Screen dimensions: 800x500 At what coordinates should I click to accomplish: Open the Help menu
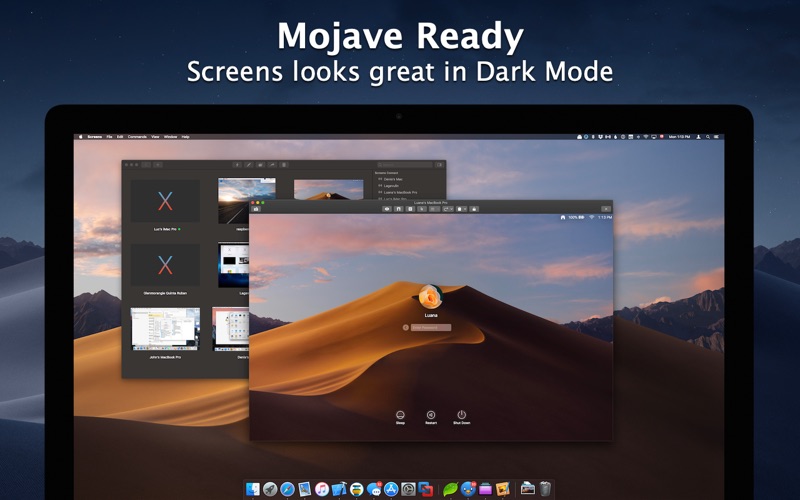[186, 137]
